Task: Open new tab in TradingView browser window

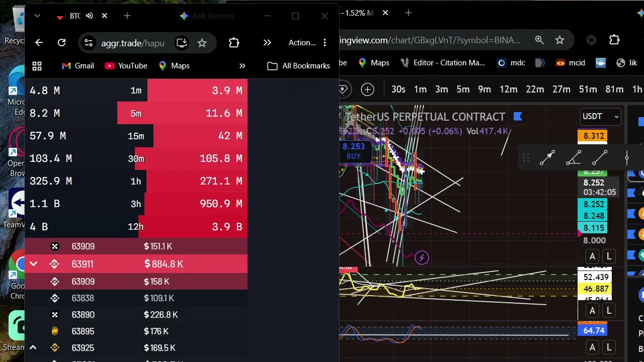Action: (409, 13)
